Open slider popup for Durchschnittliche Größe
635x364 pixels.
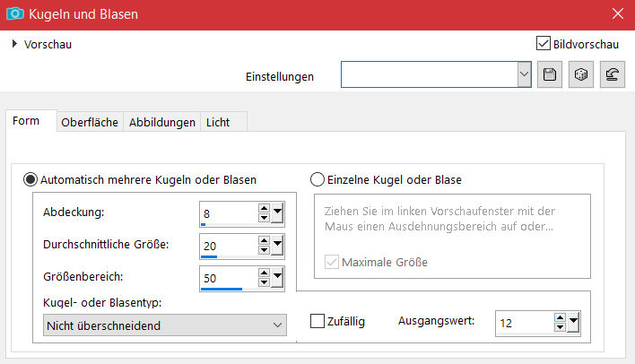tap(278, 246)
